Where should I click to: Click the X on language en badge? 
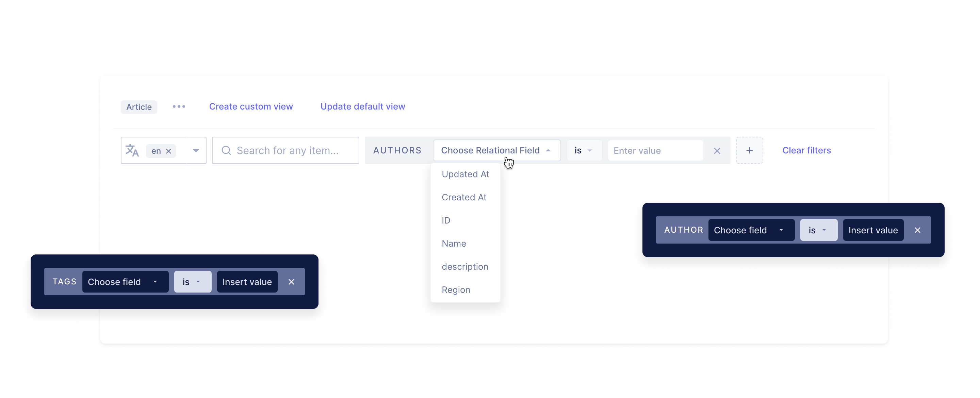point(169,151)
